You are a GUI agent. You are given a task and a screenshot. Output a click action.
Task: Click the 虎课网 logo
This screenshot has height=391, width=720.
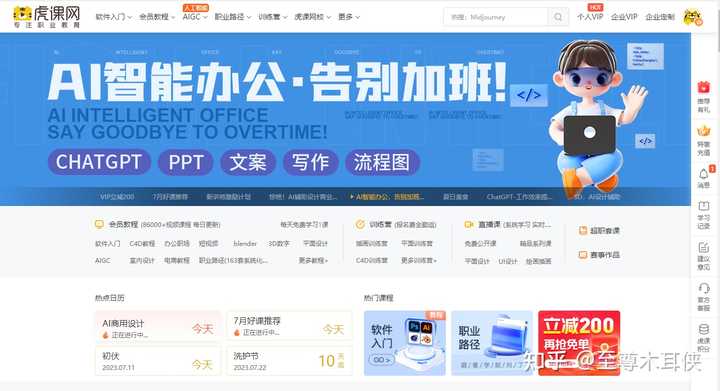coord(46,17)
